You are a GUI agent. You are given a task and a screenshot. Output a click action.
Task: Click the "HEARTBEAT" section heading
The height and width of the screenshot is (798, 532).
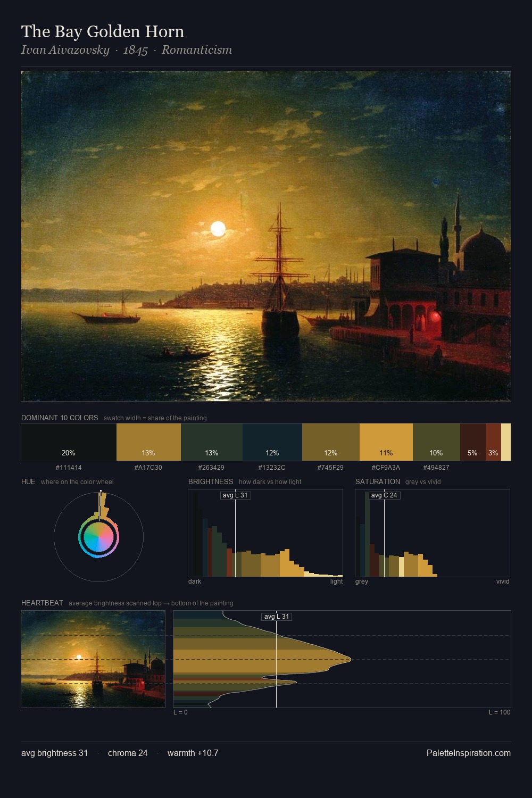pos(42,603)
